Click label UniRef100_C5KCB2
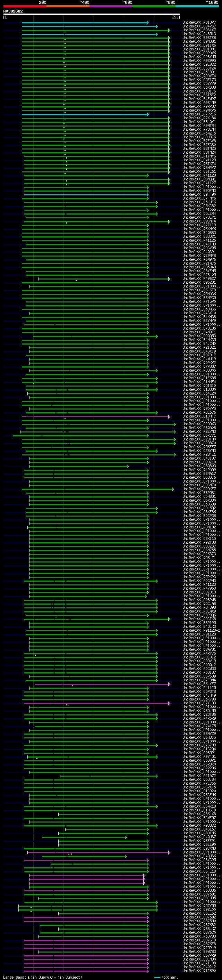The width and height of the screenshot is (222, 980). (x=199, y=206)
